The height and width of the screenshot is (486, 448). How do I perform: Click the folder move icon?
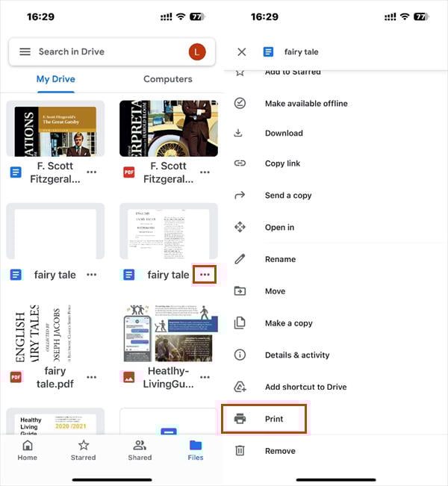pos(240,291)
